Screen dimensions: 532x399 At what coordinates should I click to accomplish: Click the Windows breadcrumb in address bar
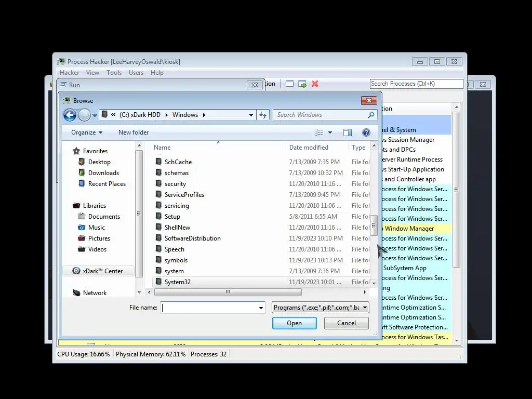[185, 115]
